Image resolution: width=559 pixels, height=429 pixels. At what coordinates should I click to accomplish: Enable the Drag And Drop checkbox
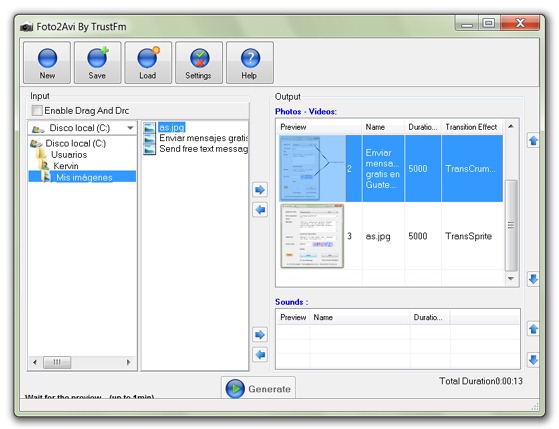click(x=37, y=111)
